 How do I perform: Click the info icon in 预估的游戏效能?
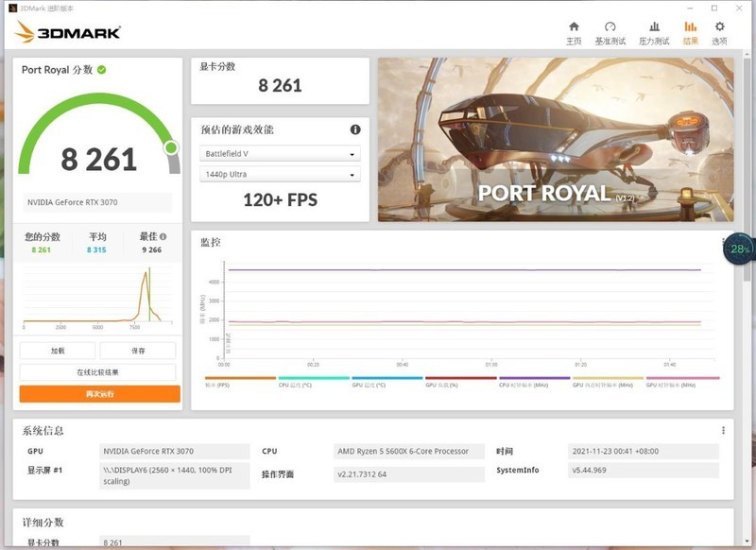pos(355,129)
